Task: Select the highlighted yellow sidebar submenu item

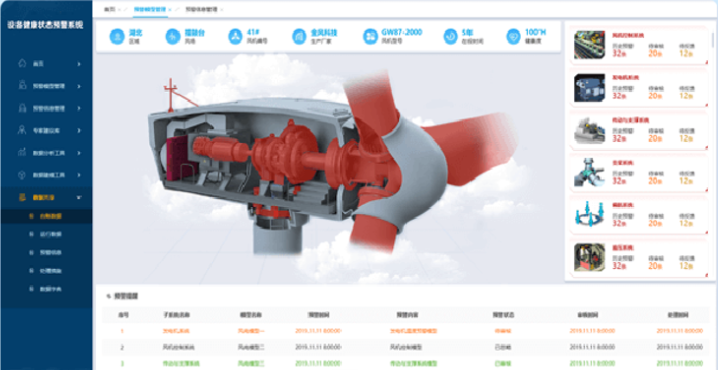Action: click(46, 216)
